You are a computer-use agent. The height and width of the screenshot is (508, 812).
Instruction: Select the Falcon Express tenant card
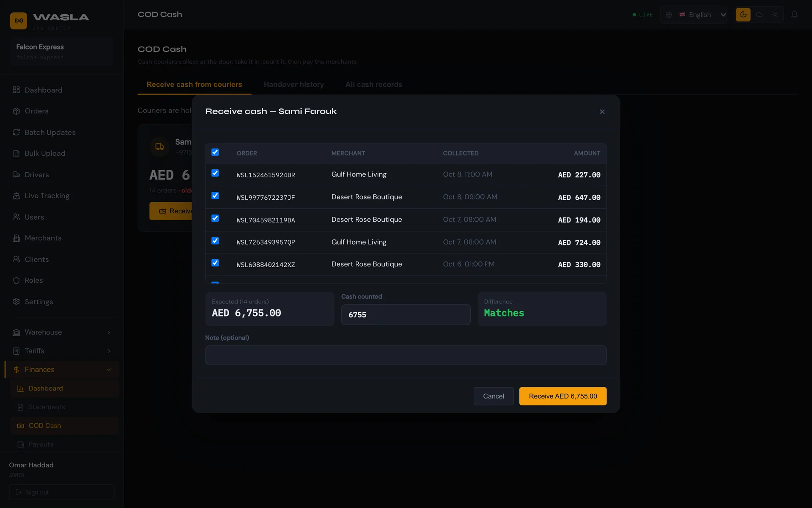[62, 52]
